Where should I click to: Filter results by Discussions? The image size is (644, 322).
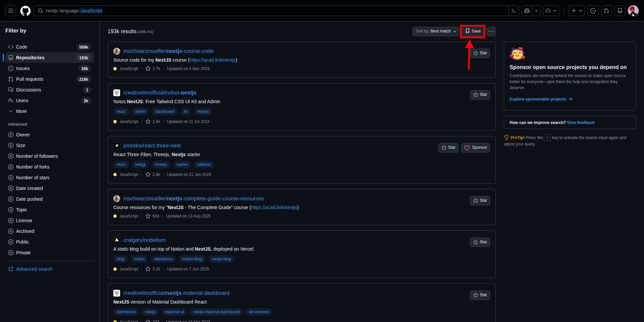click(x=50, y=90)
